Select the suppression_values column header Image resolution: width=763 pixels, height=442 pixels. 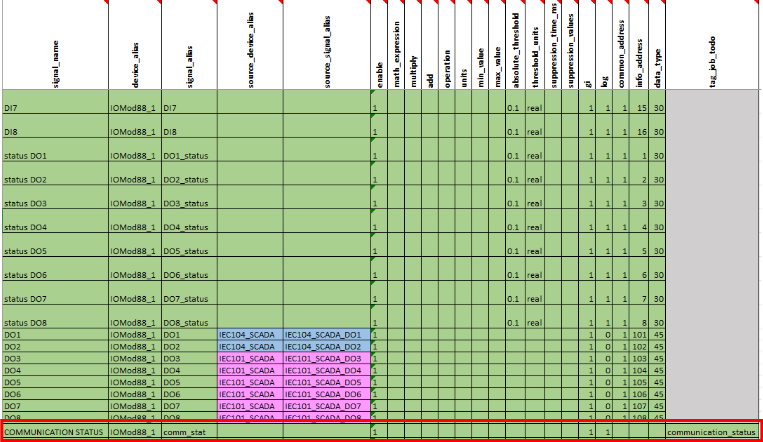pos(570,45)
